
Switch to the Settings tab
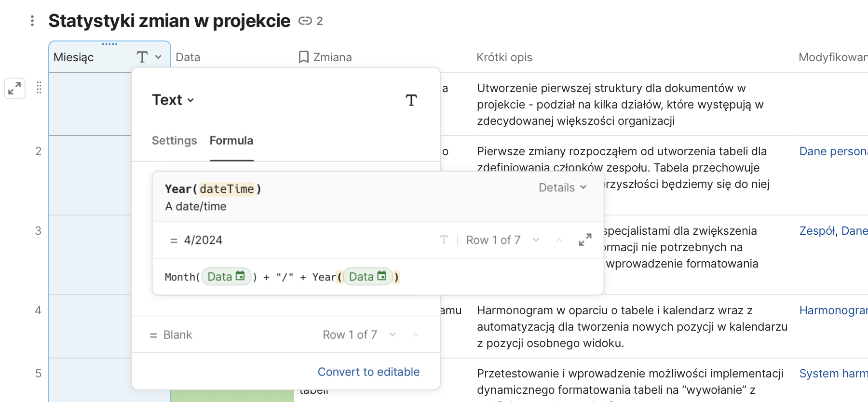(174, 141)
